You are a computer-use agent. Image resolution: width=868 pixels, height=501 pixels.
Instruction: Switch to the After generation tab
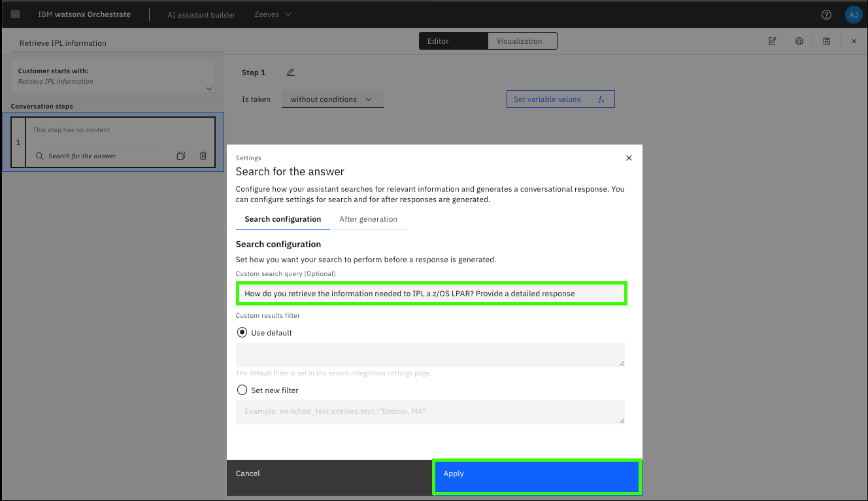(x=368, y=219)
